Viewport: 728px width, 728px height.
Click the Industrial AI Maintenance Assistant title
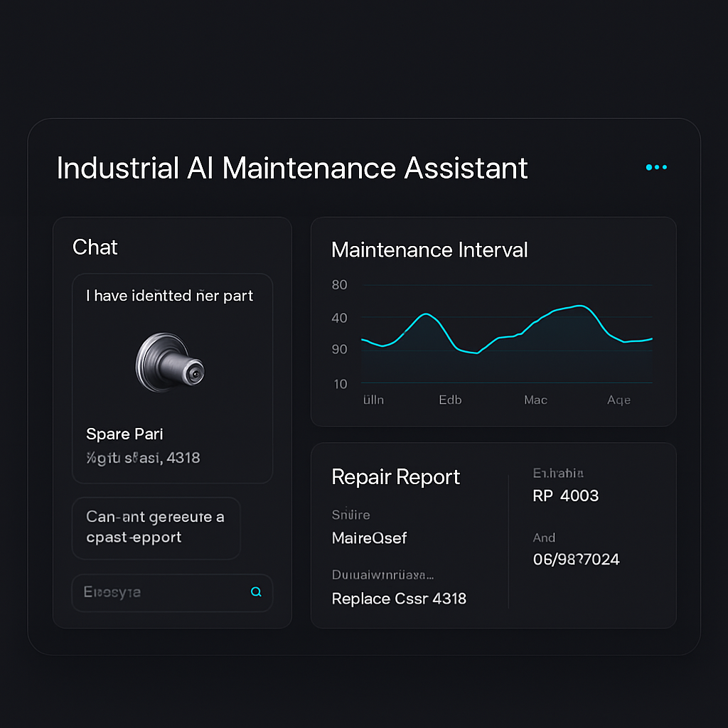[x=292, y=168]
